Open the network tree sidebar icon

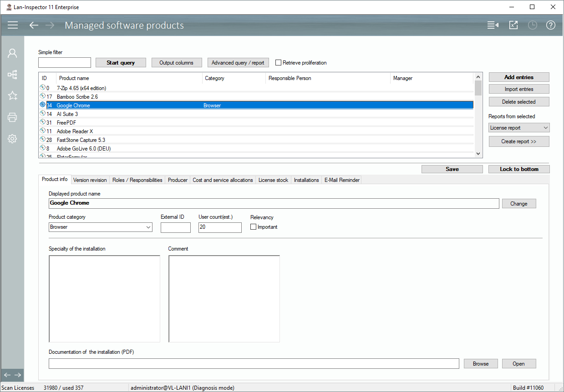pos(12,75)
